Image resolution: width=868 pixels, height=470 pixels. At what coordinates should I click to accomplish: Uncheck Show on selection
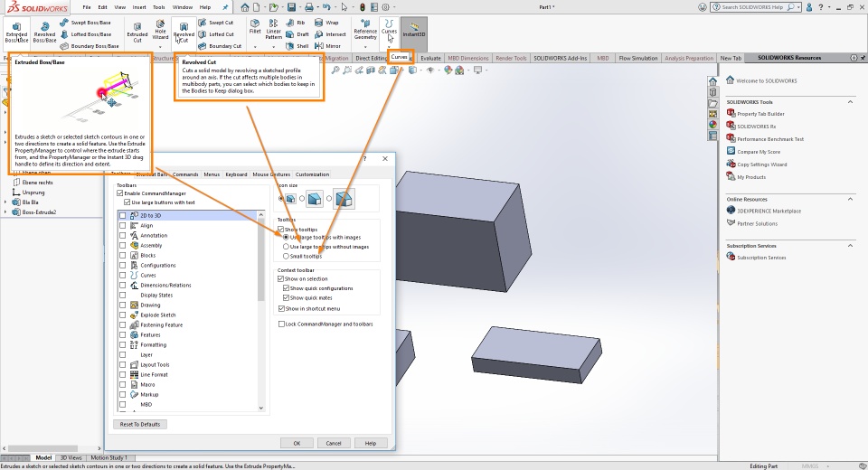pyautogui.click(x=280, y=279)
